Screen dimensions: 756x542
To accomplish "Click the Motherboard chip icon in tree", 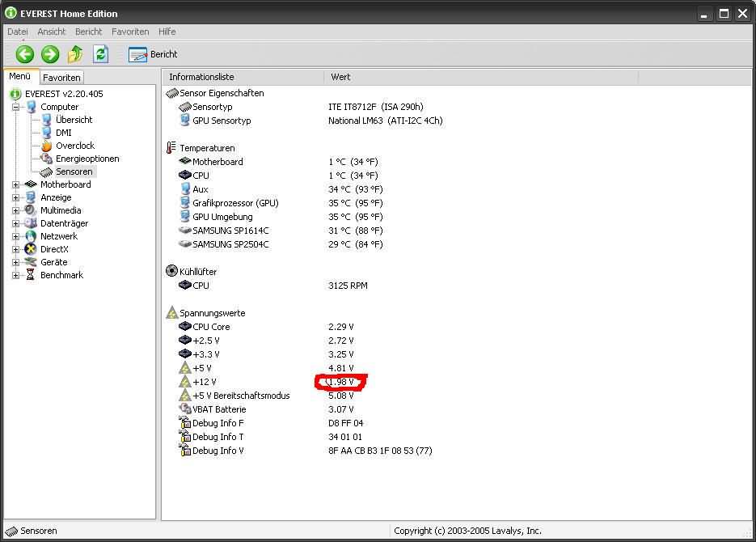I will pos(31,184).
